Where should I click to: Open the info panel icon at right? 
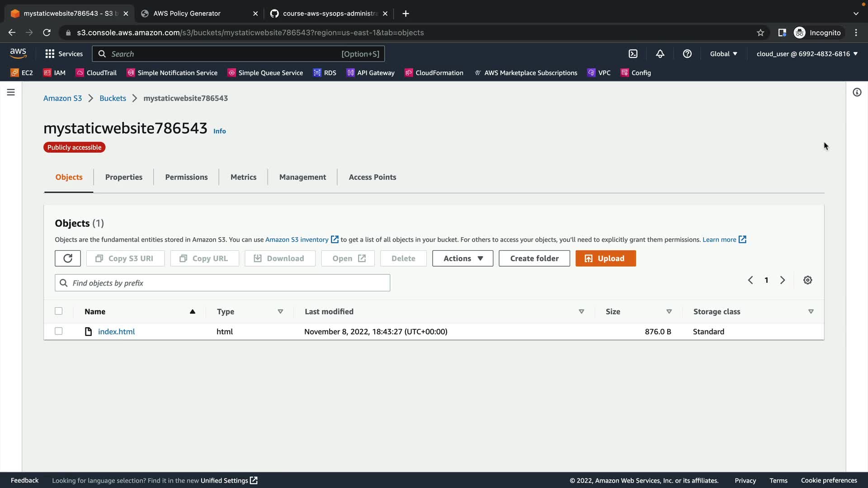tap(857, 92)
